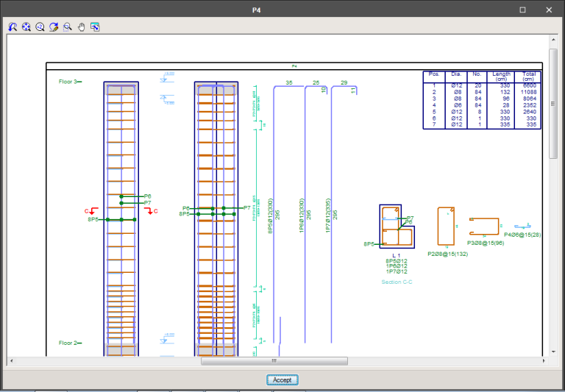Click the print/export view icon
This screenshot has width=565, height=392.
[x=95, y=27]
